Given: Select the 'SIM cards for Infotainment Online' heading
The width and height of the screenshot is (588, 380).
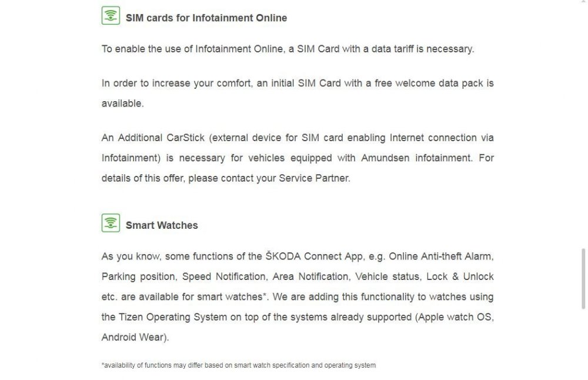Looking at the screenshot, I should pos(206,18).
